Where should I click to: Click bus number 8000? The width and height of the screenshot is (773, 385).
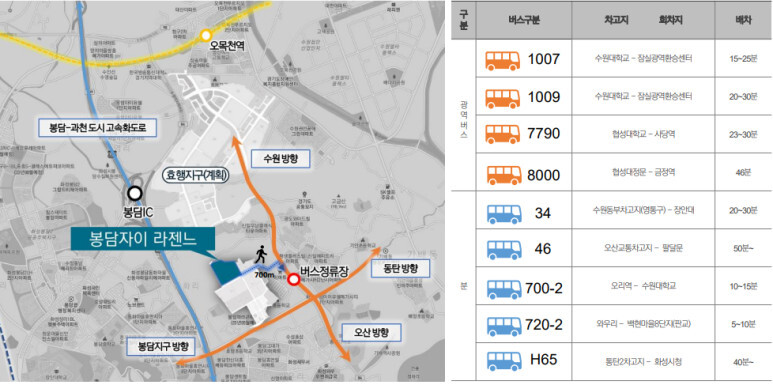544,175
